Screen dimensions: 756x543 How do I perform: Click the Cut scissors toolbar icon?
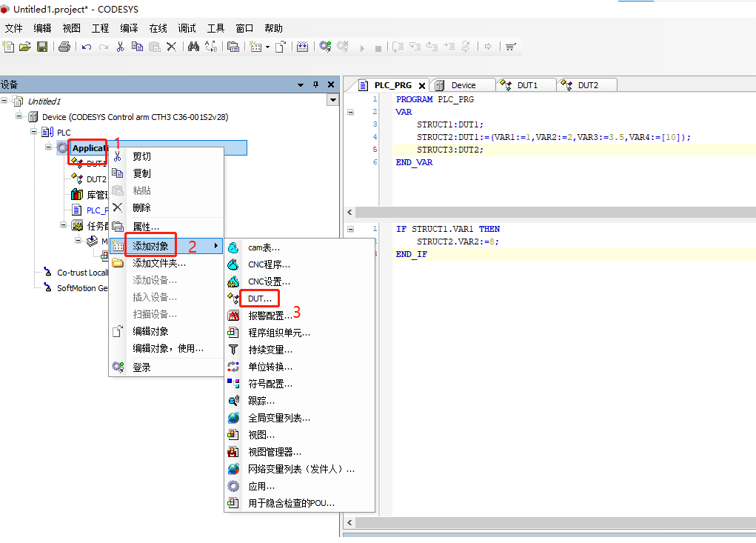121,47
